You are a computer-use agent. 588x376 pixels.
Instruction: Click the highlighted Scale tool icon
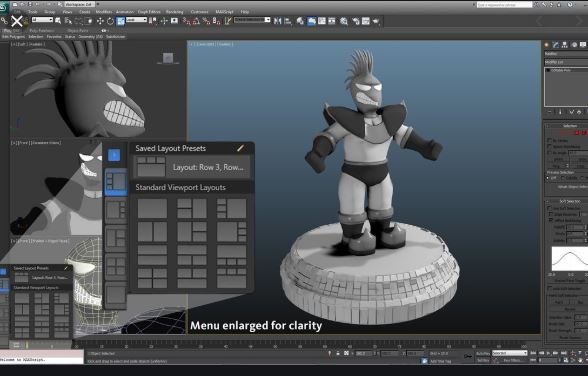(x=120, y=21)
